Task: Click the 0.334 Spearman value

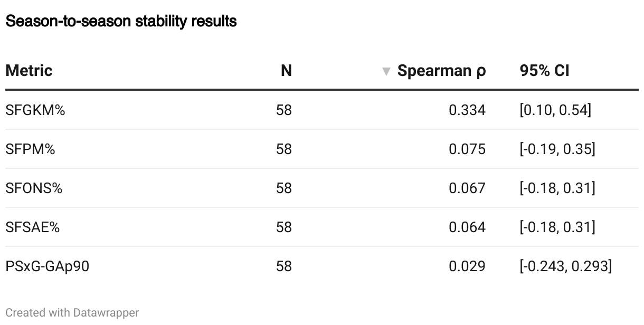Action: pos(467,110)
